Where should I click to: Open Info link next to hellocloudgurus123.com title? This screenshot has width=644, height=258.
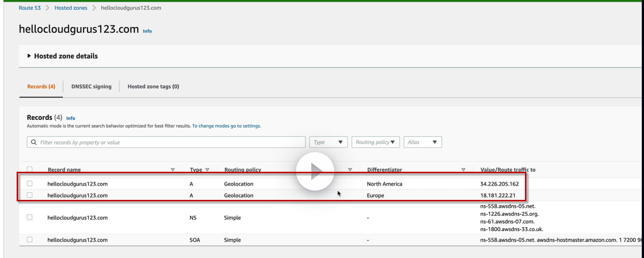(147, 31)
